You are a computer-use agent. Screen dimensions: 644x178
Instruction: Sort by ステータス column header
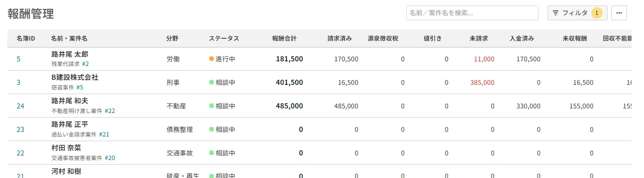224,38
